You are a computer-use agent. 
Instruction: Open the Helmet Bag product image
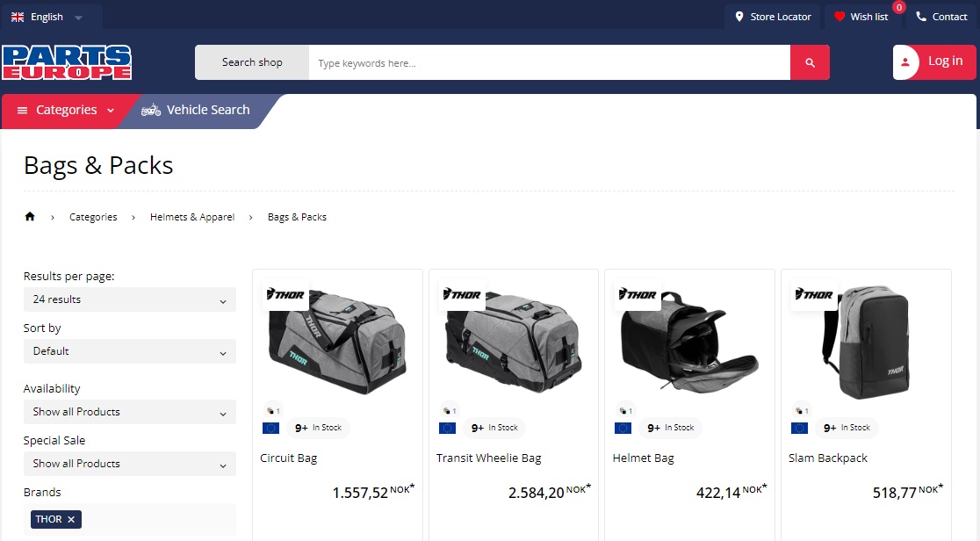click(x=690, y=341)
